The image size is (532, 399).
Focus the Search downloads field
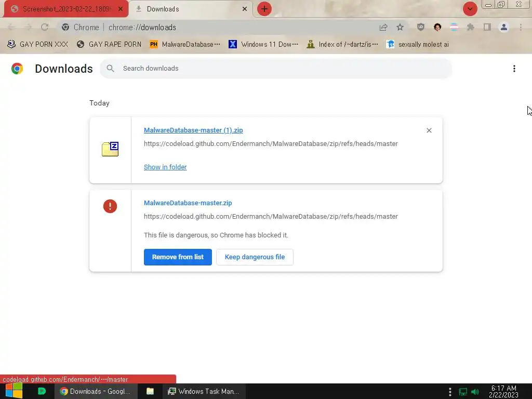[x=276, y=69]
